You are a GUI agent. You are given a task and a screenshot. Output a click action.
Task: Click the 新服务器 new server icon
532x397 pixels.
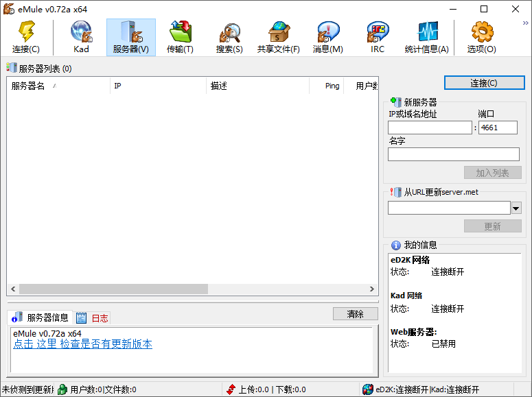(395, 101)
